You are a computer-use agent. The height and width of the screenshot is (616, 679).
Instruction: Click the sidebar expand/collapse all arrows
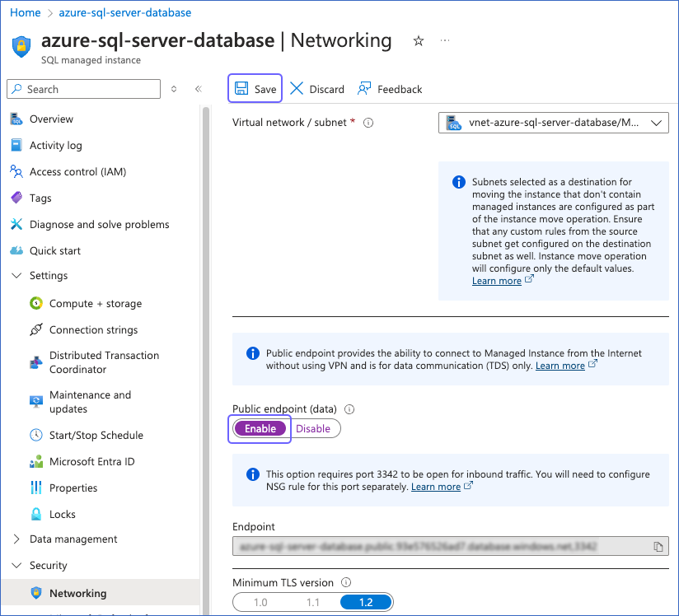coord(174,89)
